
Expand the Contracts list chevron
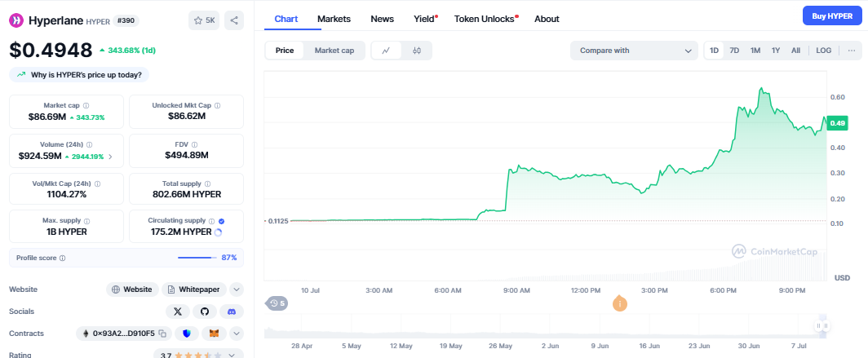237,333
